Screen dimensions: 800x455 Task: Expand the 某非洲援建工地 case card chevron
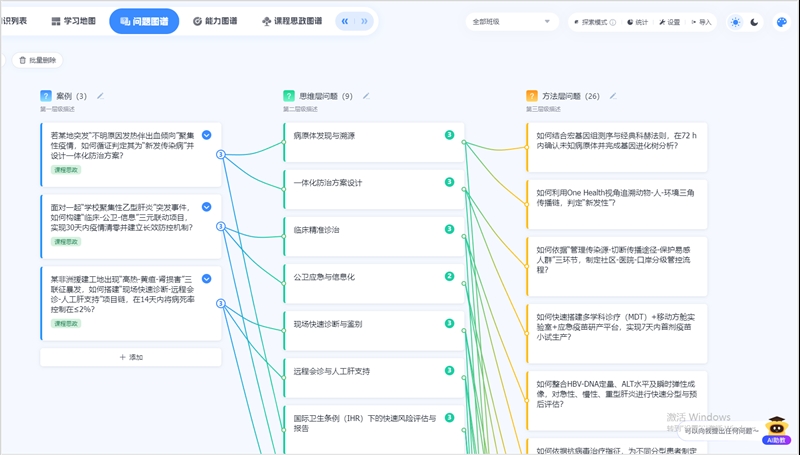click(207, 279)
